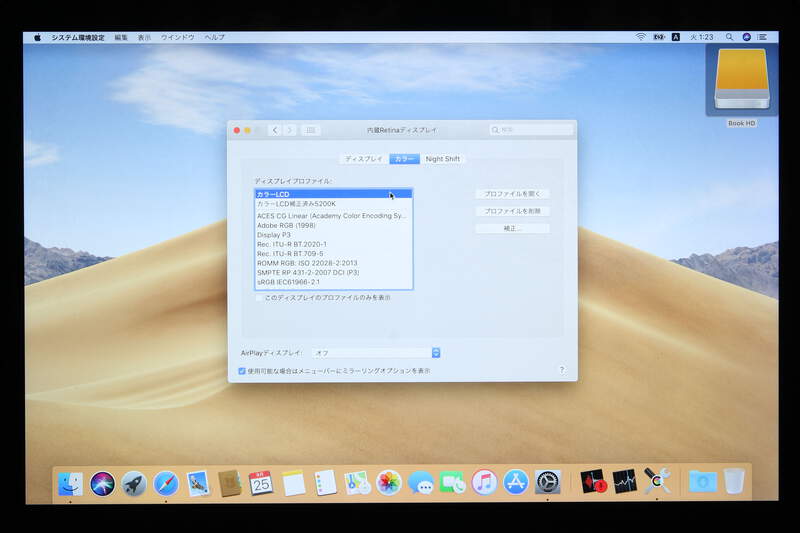Select sRGB IEC61966-2.1 profile
Screen dimensions: 800x533
334,282
